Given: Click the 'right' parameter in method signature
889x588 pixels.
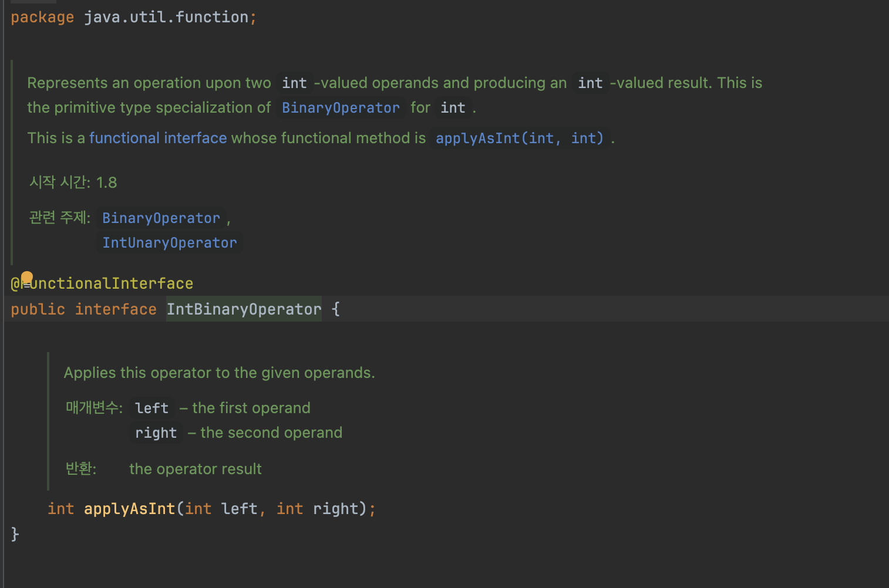Looking at the screenshot, I should [x=335, y=509].
